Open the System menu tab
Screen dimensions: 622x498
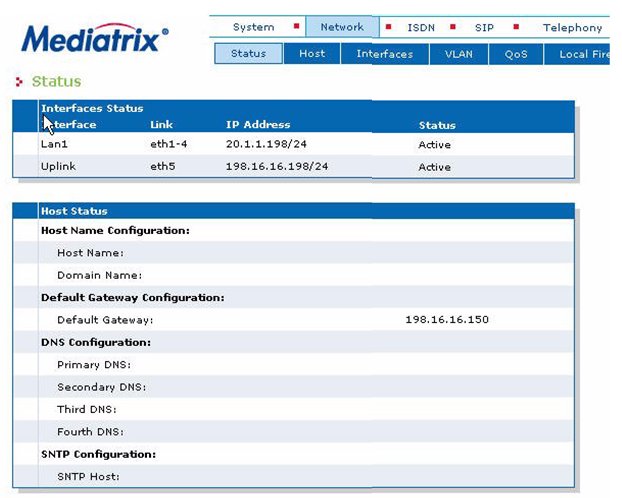click(253, 27)
